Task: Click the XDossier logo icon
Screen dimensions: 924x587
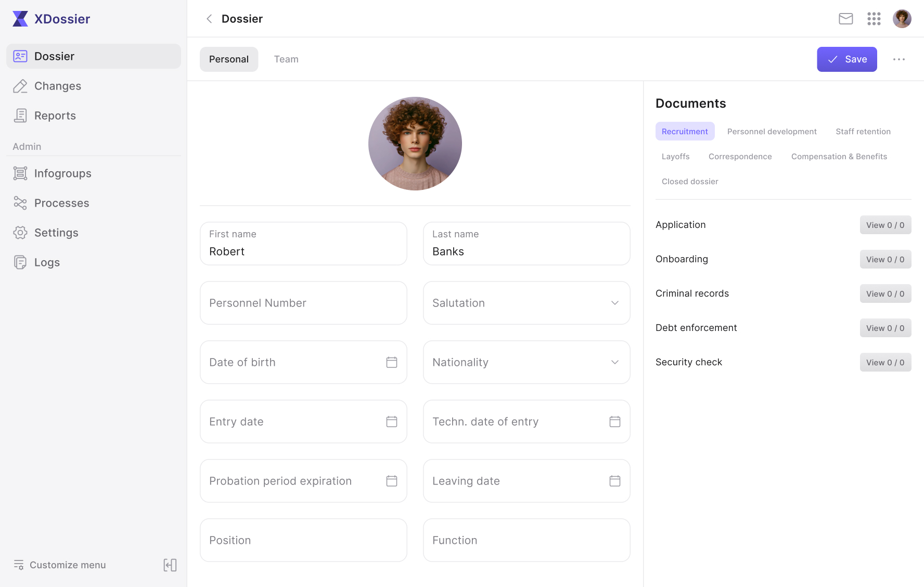Action: (20, 19)
